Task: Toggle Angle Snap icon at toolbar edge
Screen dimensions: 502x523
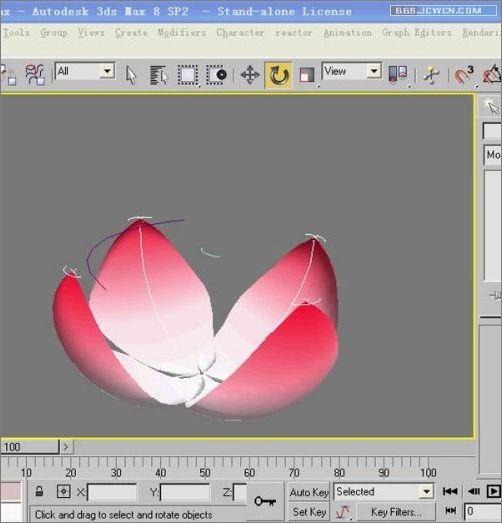Action: click(x=492, y=75)
